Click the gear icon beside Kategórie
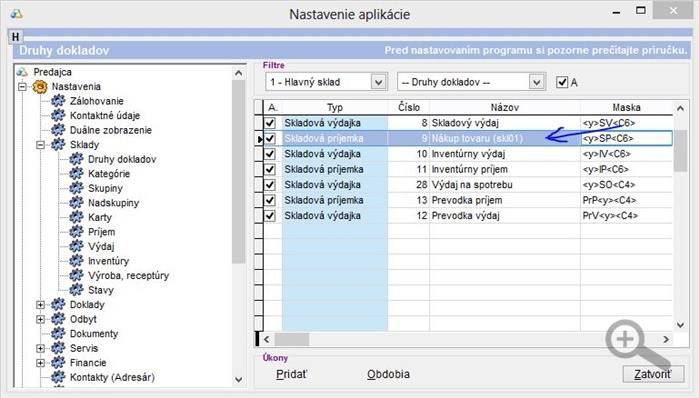Viewport: 699px width, 398px height. pos(76,173)
